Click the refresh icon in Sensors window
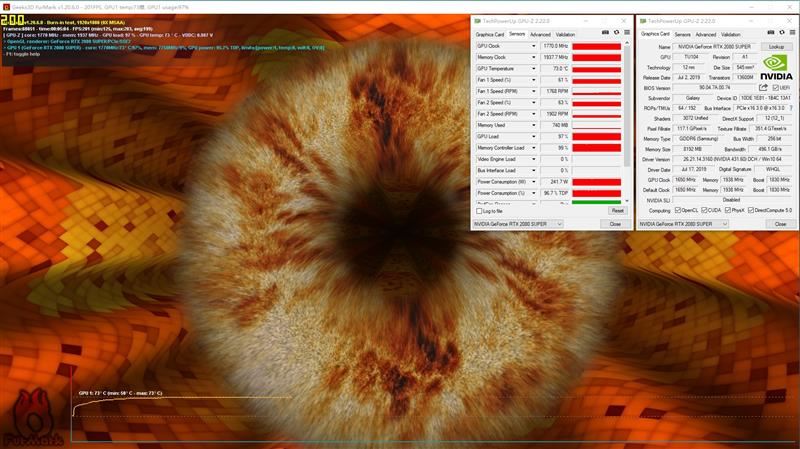This screenshot has height=449, width=800. 616,33
